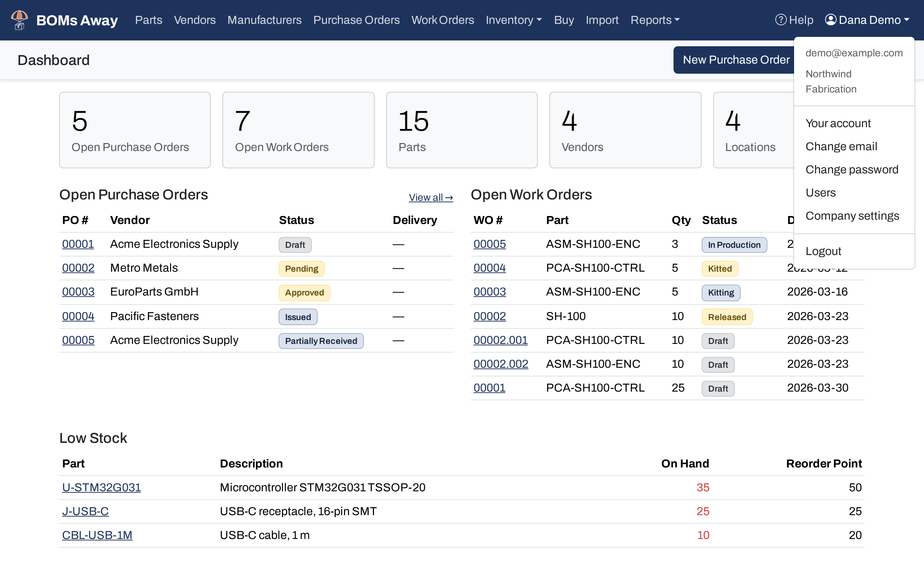Open low stock part J-USB-C
Image resolution: width=924 pixels, height=578 pixels.
coord(86,511)
